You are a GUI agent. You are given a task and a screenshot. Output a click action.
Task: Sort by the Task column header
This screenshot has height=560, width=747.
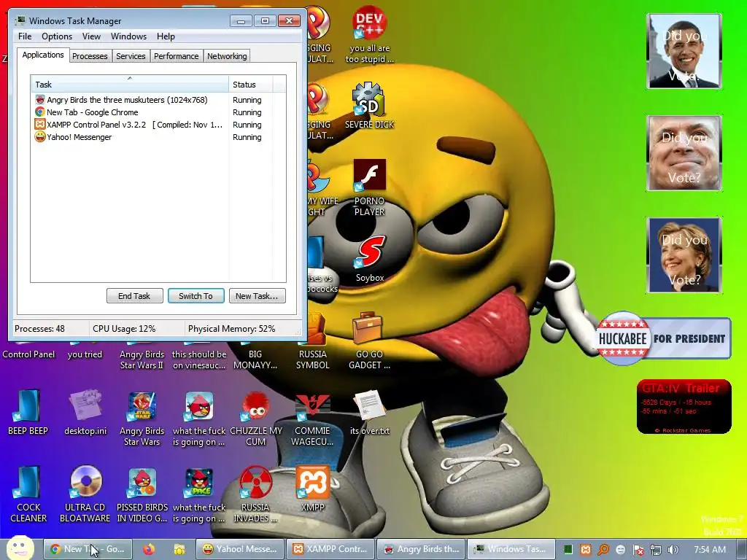point(130,85)
